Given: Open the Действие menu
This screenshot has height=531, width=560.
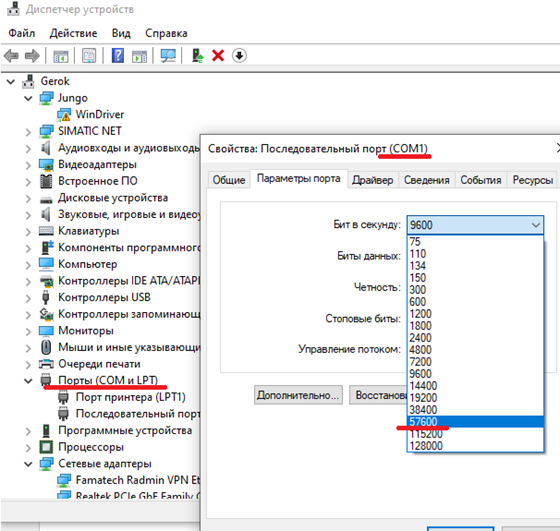Looking at the screenshot, I should tap(73, 33).
